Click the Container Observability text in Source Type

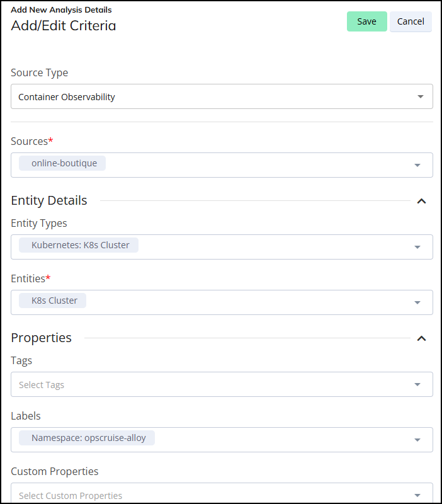[67, 97]
